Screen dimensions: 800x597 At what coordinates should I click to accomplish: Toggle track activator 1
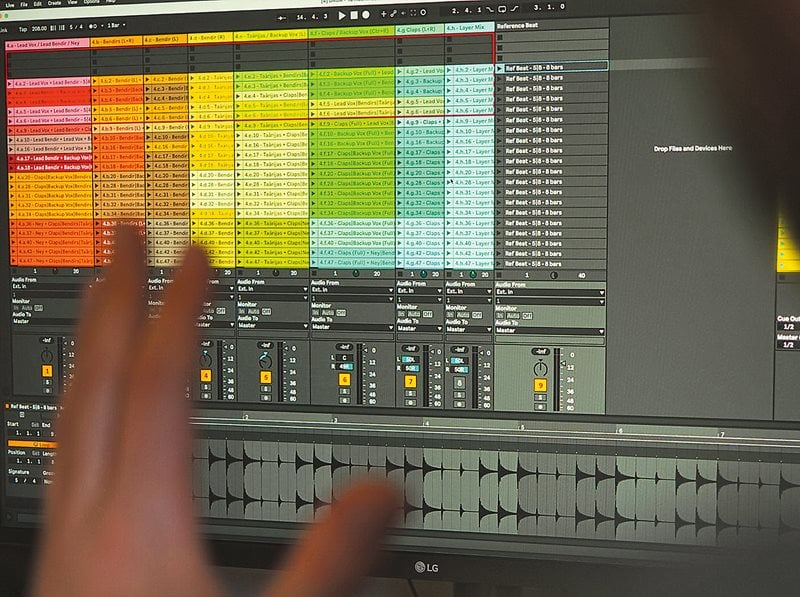[47, 371]
